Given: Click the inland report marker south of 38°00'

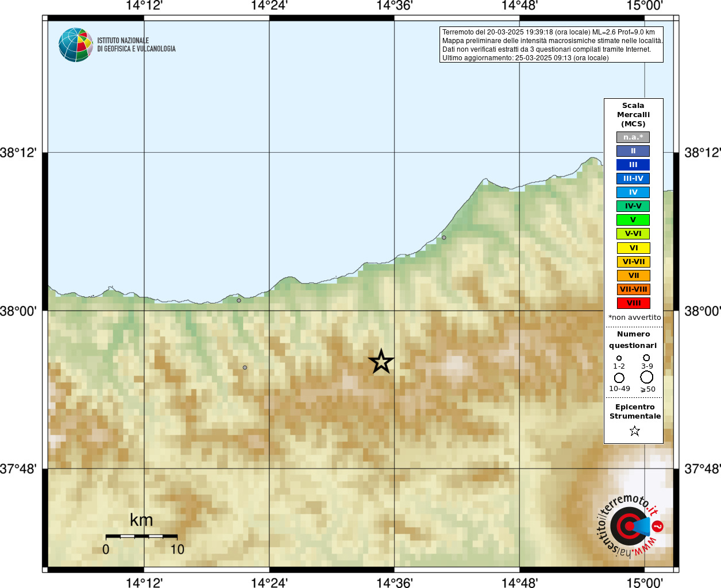Looking at the screenshot, I should [x=245, y=367].
